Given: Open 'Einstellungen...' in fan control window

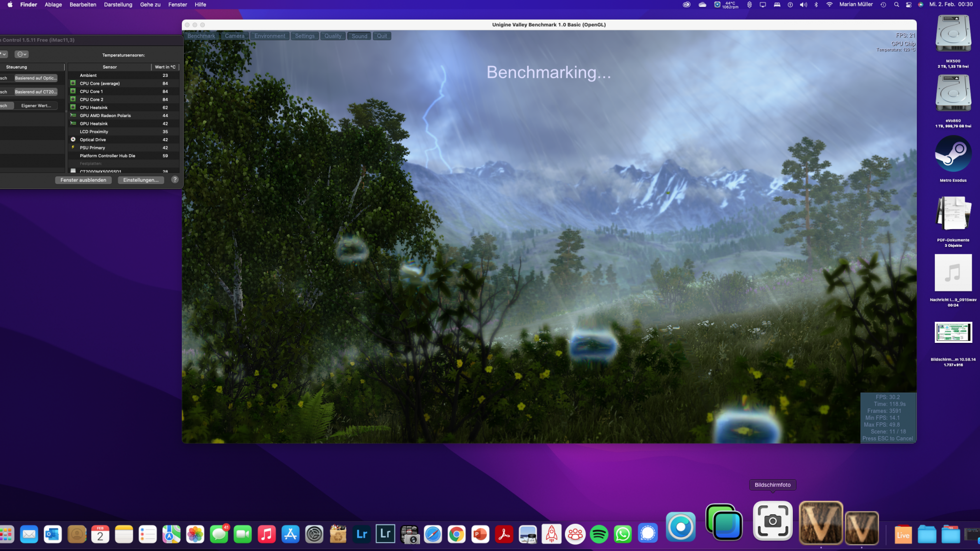Looking at the screenshot, I should [141, 180].
